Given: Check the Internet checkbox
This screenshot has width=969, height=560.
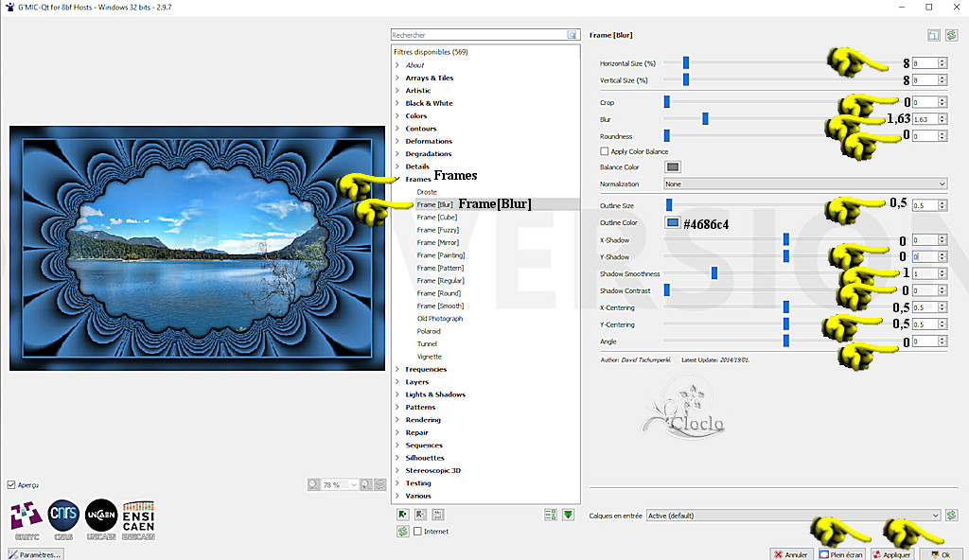Looking at the screenshot, I should tap(417, 532).
